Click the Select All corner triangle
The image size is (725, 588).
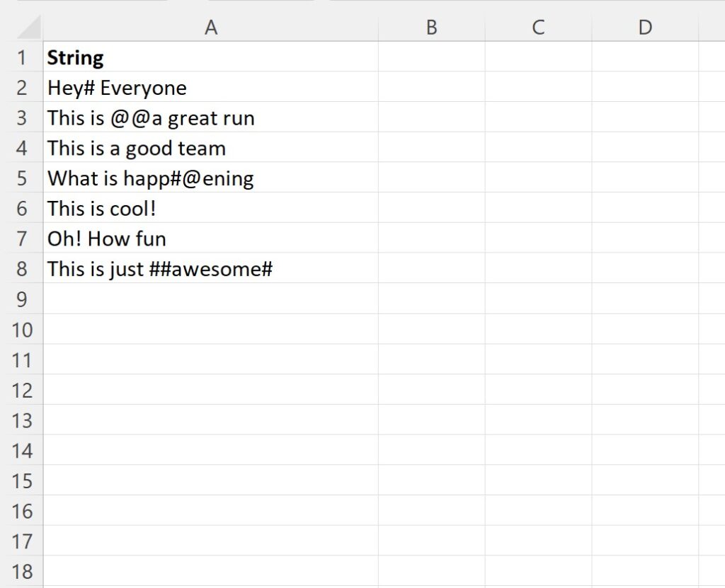(x=28, y=28)
